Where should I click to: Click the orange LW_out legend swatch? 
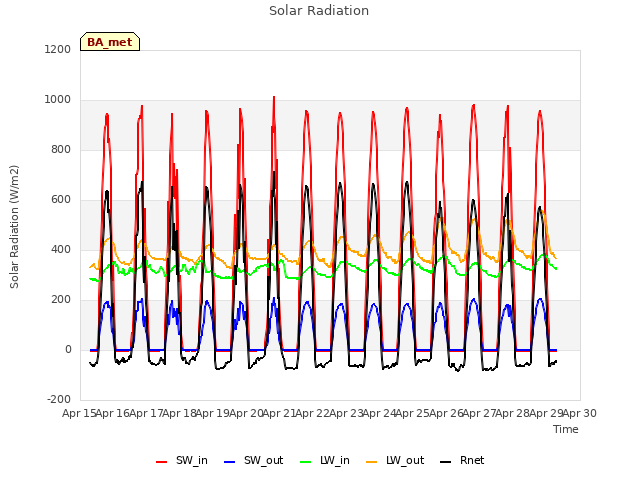(372, 462)
